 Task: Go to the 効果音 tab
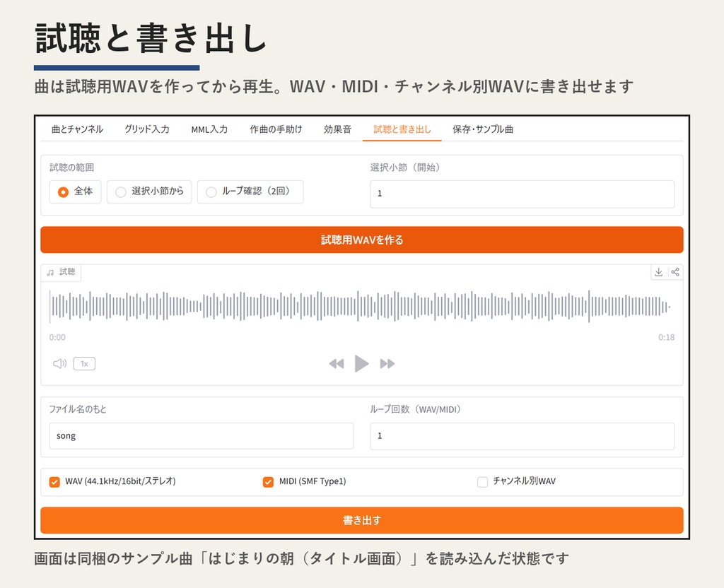337,129
